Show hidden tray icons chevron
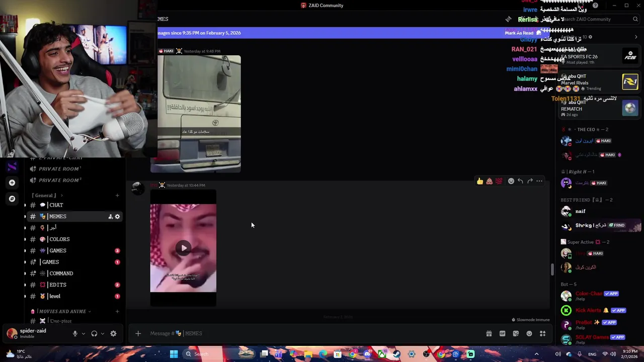 pos(536,354)
